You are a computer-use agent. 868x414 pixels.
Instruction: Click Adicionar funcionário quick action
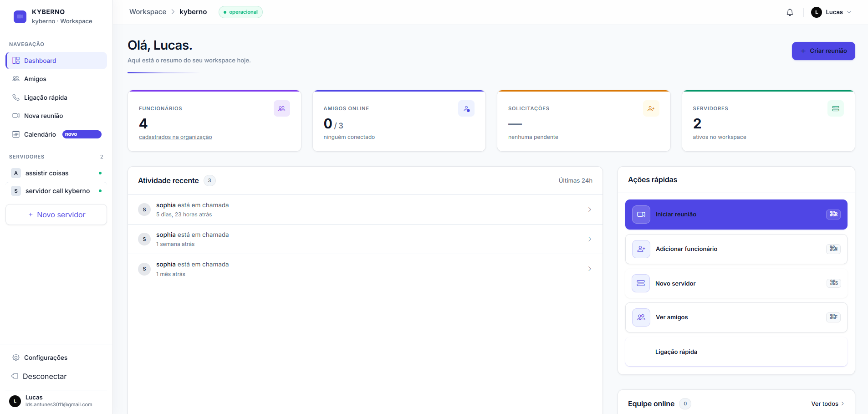click(x=736, y=249)
